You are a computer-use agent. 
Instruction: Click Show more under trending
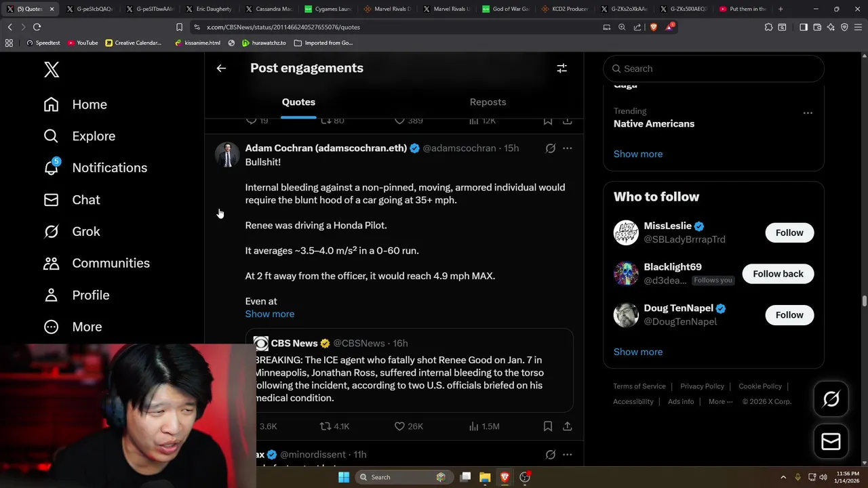(638, 154)
